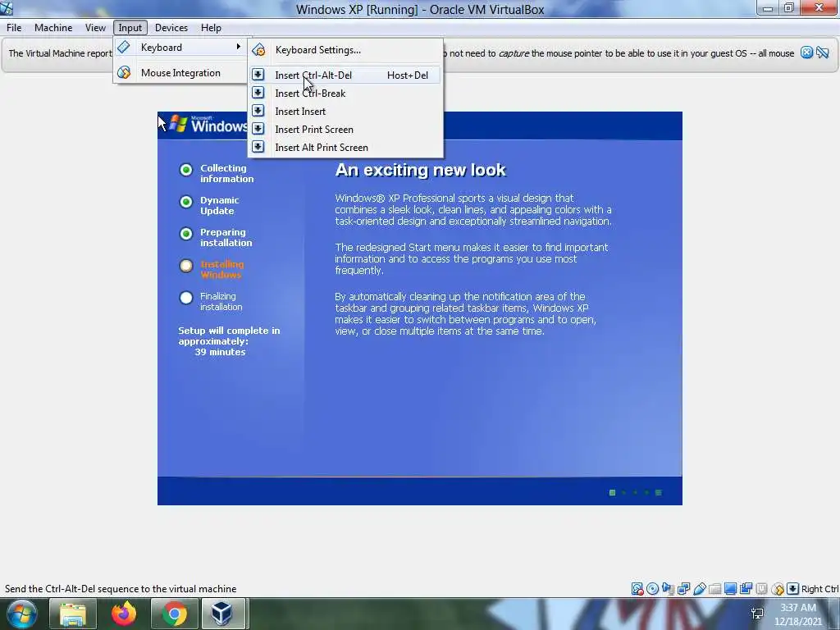This screenshot has width=840, height=630.
Task: Toggle Mouse Integration in Input menu
Action: [180, 73]
